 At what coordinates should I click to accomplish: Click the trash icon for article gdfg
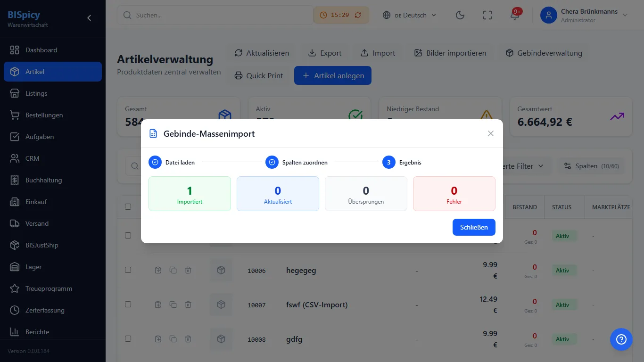coord(188,339)
